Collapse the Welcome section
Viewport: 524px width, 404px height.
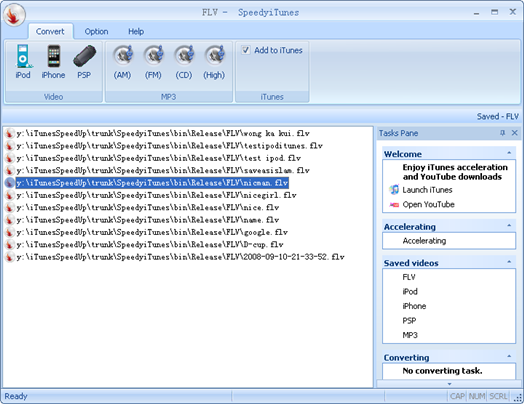pyautogui.click(x=509, y=153)
